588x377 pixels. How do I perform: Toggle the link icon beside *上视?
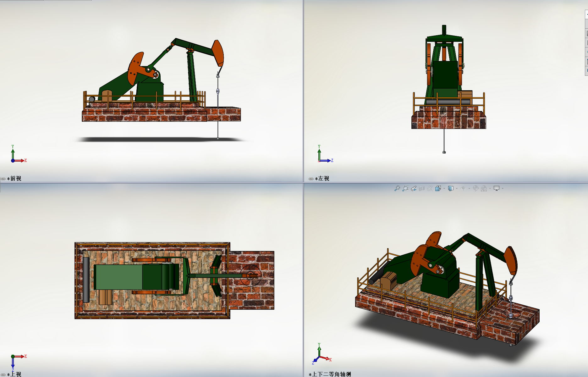[3, 374]
